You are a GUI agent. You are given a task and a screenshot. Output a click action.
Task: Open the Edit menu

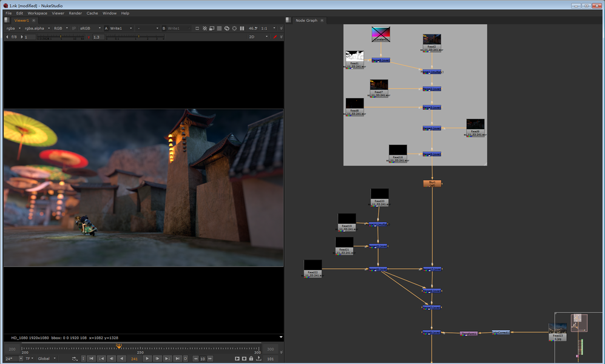pyautogui.click(x=19, y=13)
